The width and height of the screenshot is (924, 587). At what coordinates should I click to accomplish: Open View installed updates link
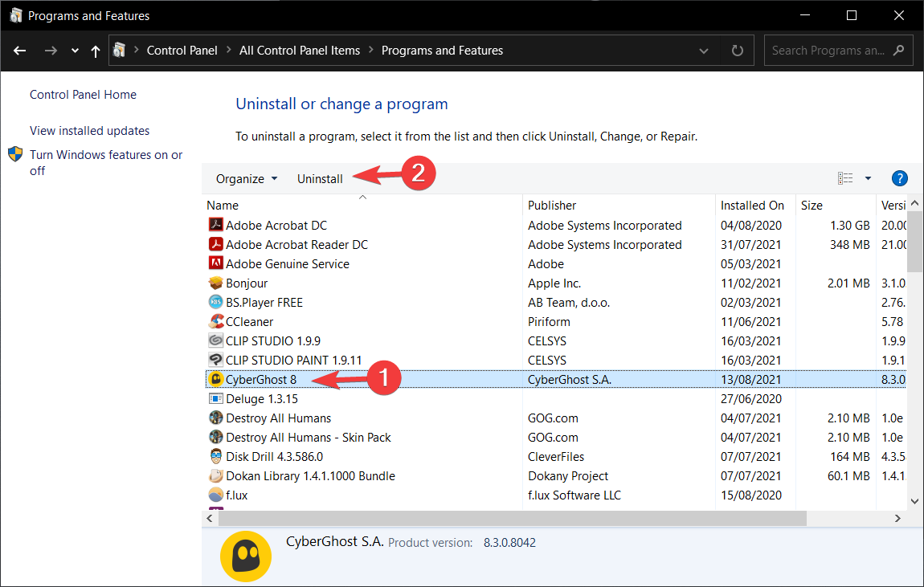tap(89, 131)
